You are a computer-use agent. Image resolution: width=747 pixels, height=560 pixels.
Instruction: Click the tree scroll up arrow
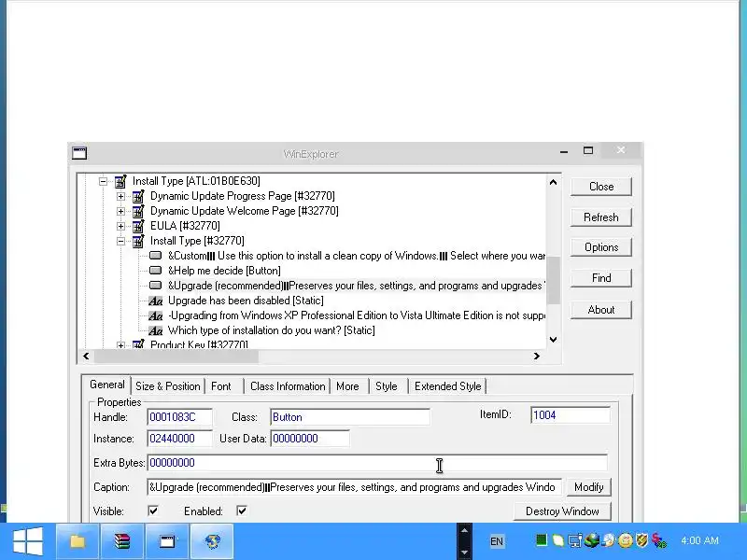point(553,182)
